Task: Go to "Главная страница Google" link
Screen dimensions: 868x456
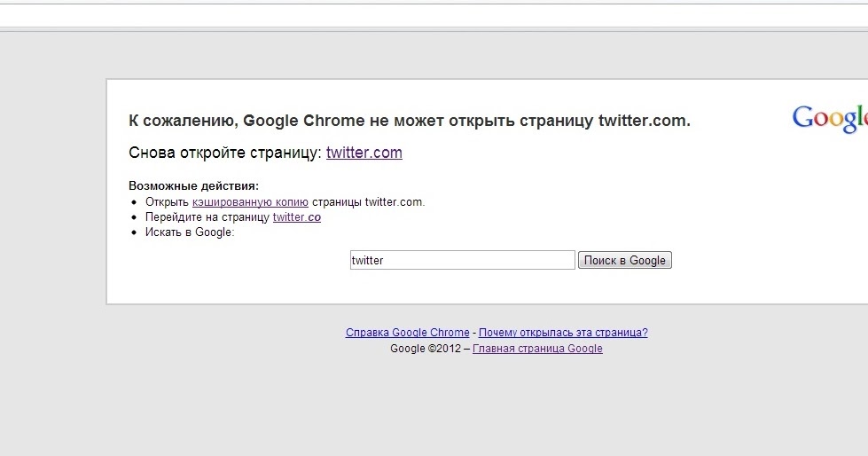Action: (537, 349)
